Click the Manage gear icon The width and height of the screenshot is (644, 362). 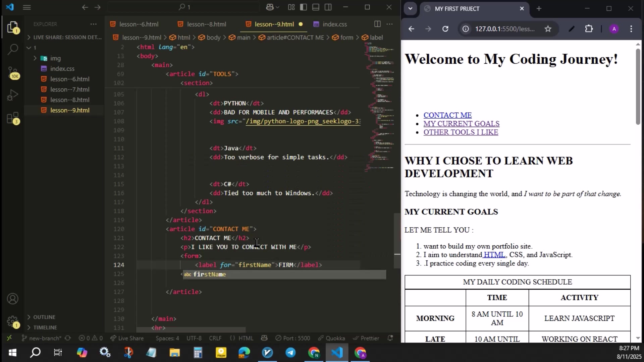click(13, 321)
